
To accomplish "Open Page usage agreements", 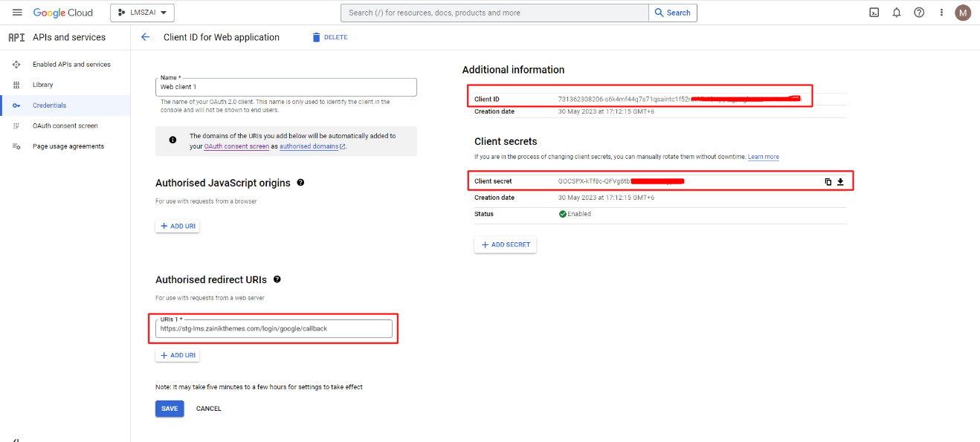I will pos(68,146).
